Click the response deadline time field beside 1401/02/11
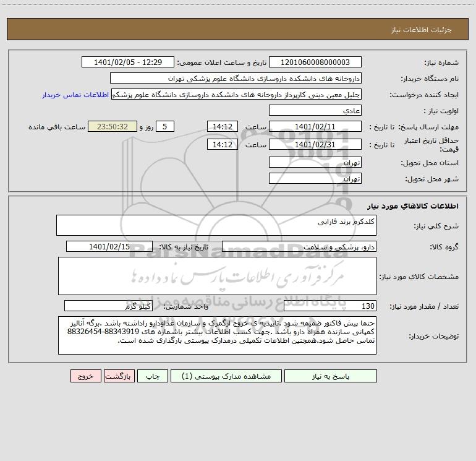The width and height of the screenshot is (476, 461). [222, 126]
